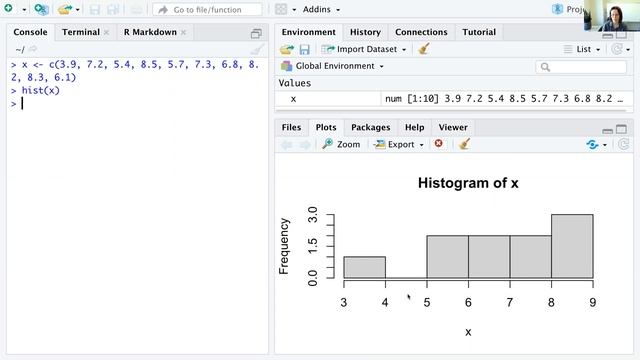Click the Load Workspace folder icon
This screenshot has height=360, width=640.
[287, 49]
